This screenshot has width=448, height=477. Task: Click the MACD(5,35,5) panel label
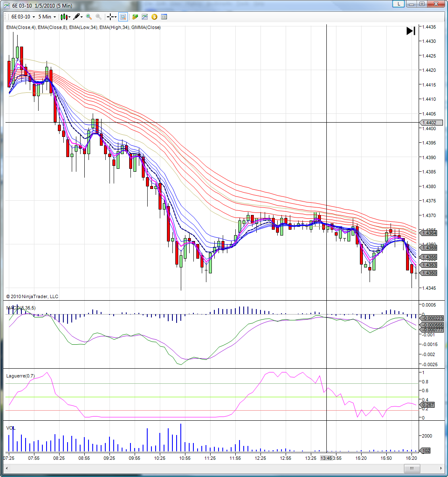pos(21,308)
